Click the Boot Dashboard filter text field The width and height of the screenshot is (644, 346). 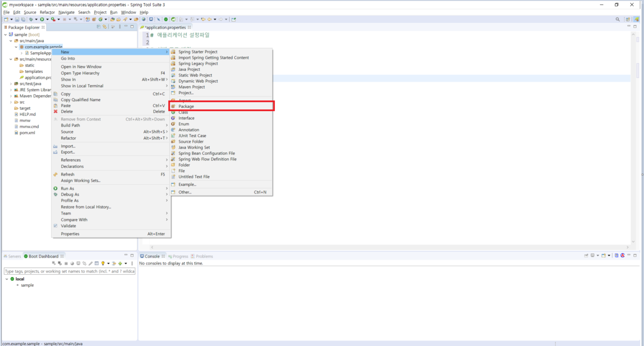pos(69,271)
